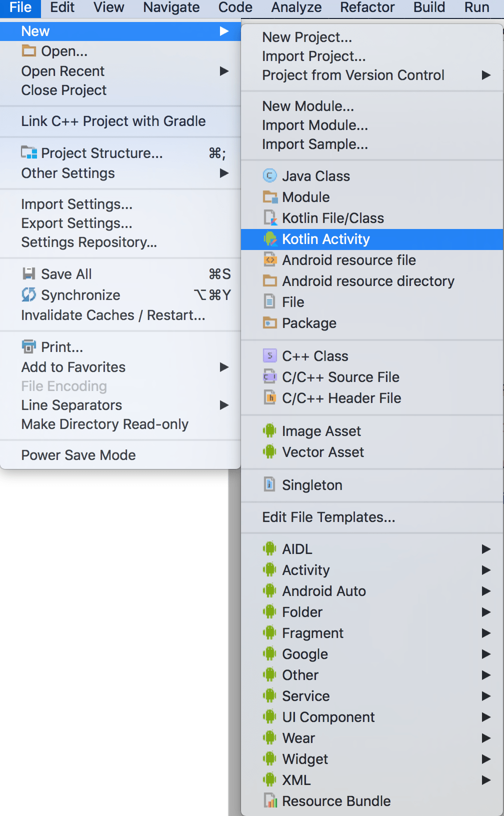The image size is (504, 816).
Task: Enable Power Save Mode
Action: (78, 455)
